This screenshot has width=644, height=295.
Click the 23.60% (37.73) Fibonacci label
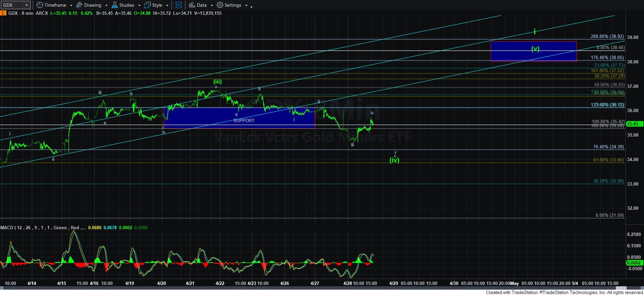[609, 65]
